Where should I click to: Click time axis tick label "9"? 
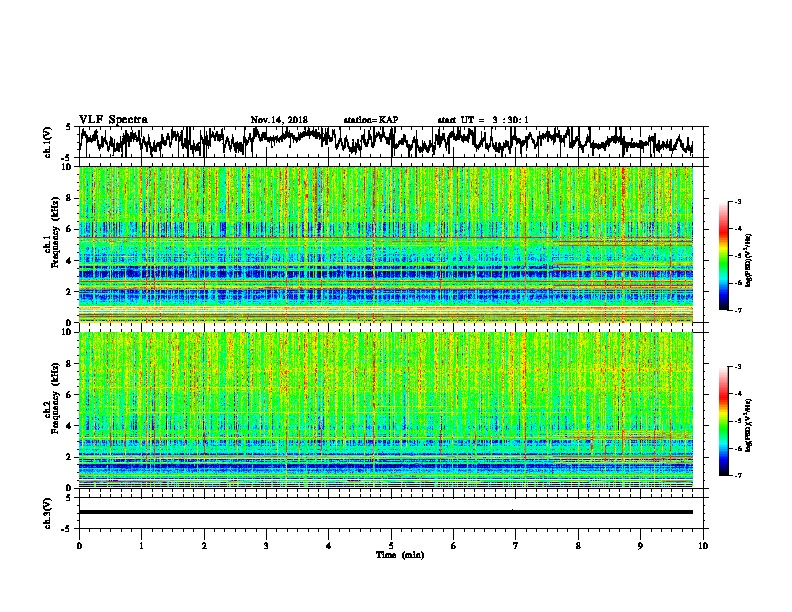[x=640, y=546]
